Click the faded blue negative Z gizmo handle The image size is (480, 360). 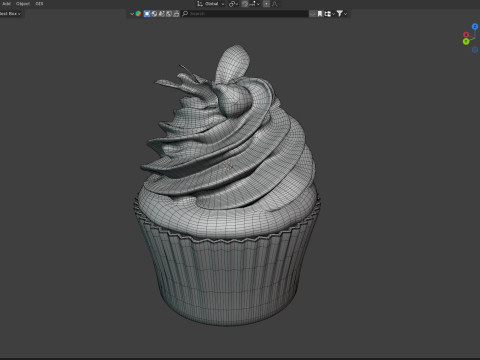click(x=475, y=50)
